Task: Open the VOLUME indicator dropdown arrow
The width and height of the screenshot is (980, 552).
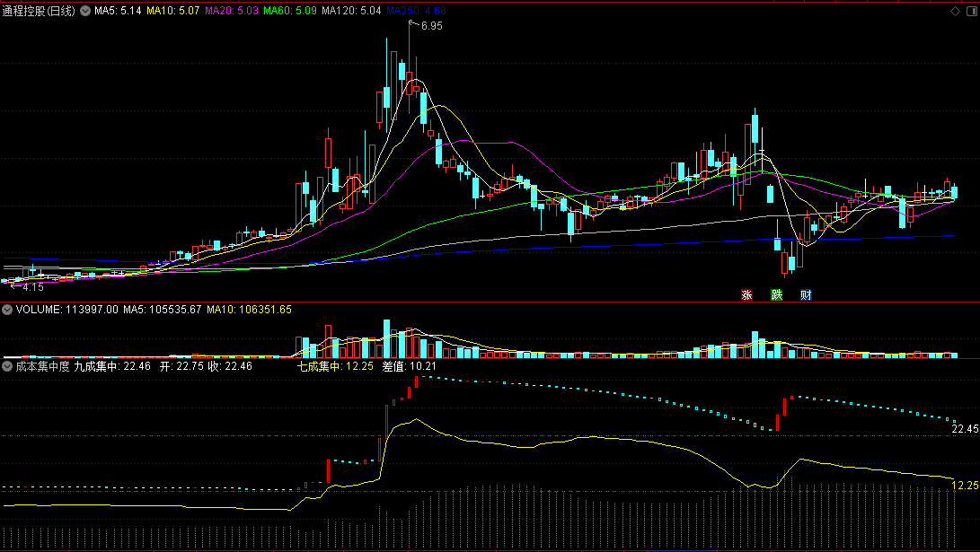Action: click(7, 310)
